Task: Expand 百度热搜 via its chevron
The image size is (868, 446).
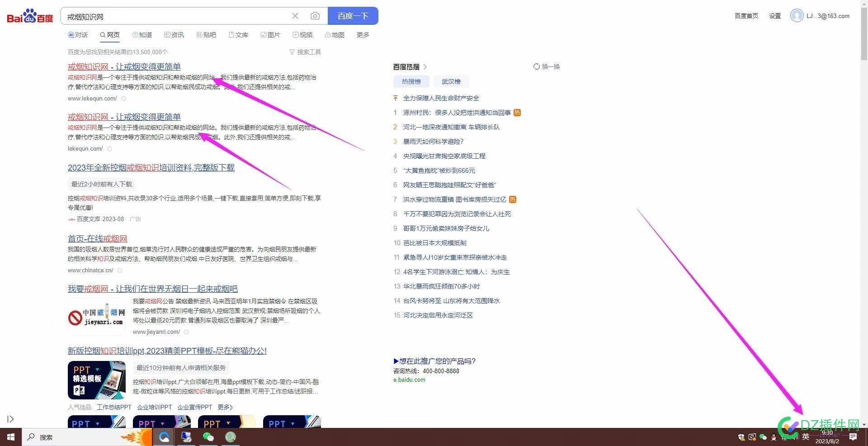Action: coord(425,66)
